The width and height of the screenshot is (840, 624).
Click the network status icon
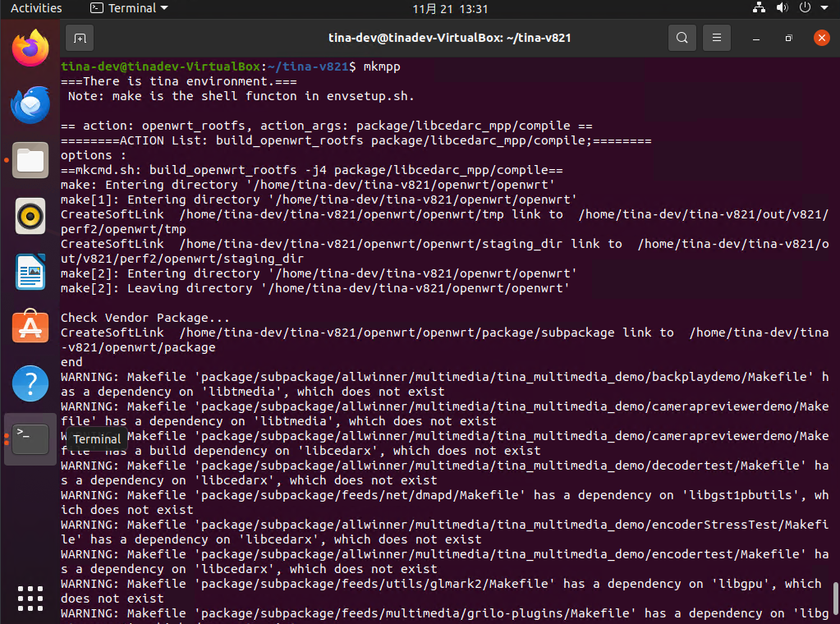pos(759,8)
